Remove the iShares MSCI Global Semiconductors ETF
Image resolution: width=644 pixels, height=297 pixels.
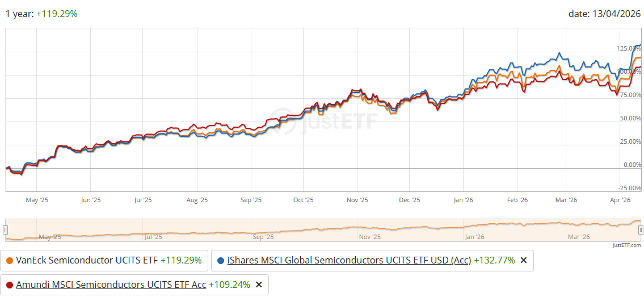pos(524,261)
